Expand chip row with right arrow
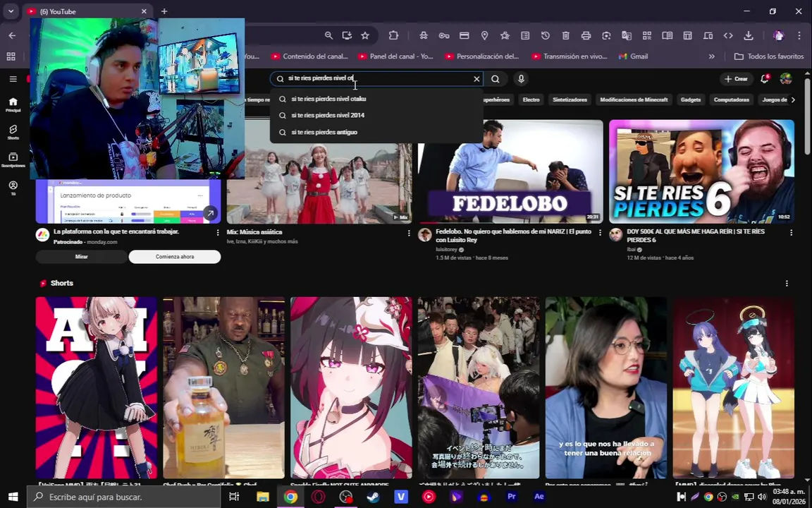This screenshot has height=508, width=812. (x=793, y=99)
